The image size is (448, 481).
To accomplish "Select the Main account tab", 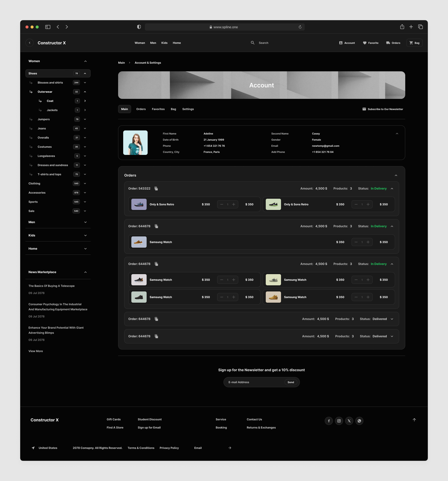I will pyautogui.click(x=124, y=109).
